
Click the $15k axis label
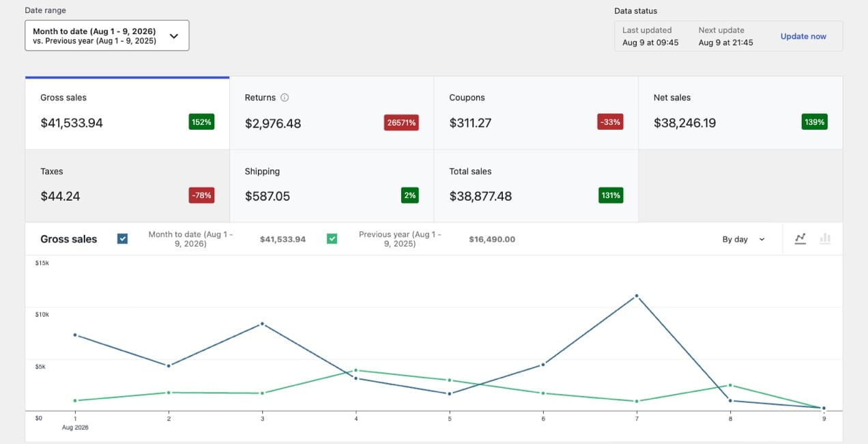(x=42, y=263)
